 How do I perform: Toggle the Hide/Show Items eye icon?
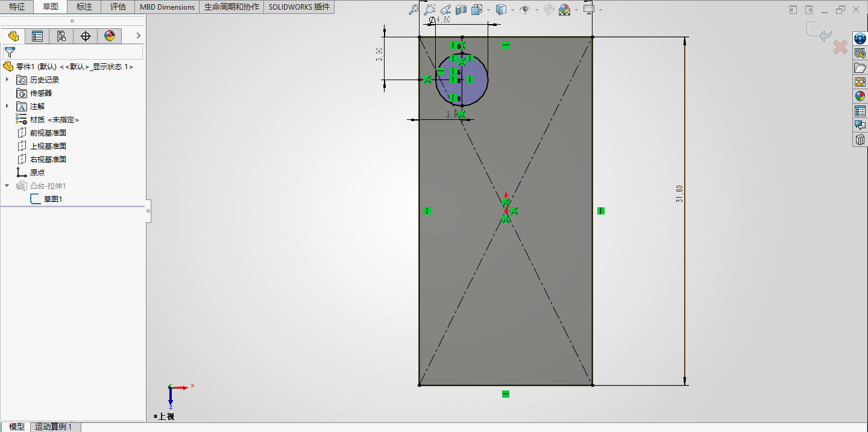coord(524,10)
